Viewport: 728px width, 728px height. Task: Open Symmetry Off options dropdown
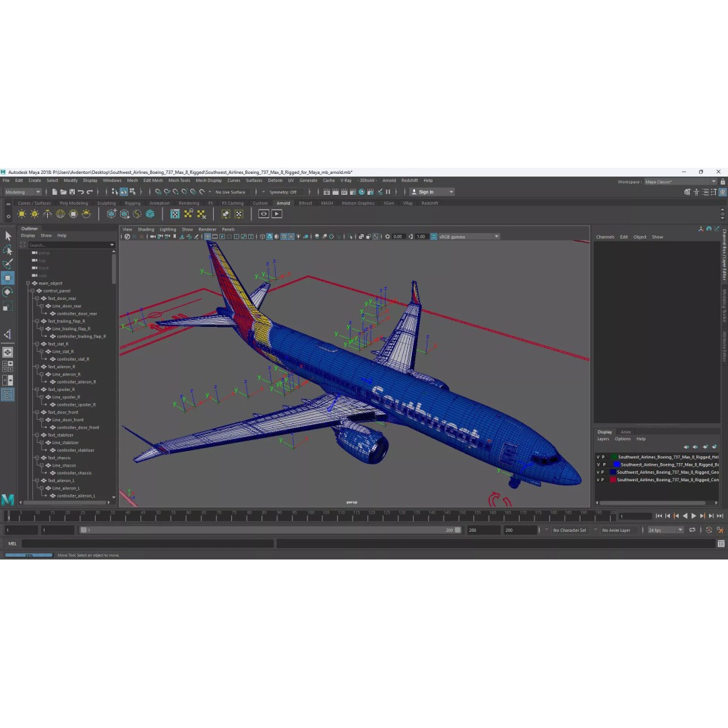coord(264,191)
